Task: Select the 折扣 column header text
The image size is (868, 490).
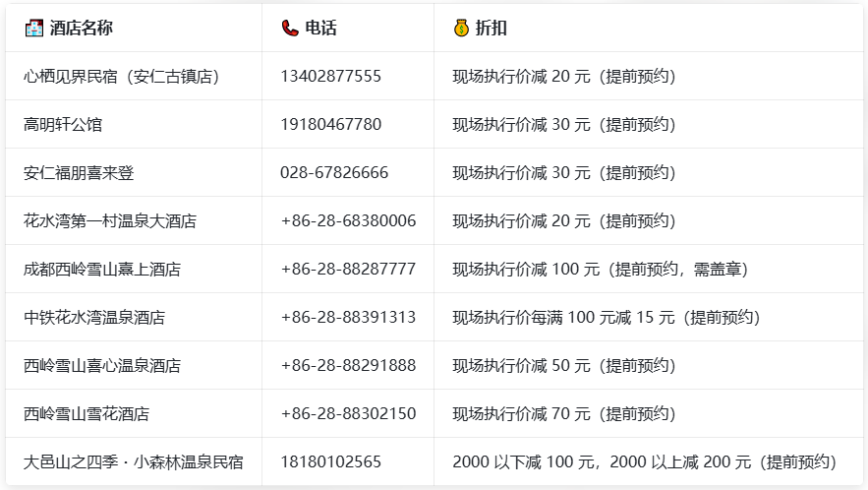Action: [492, 29]
